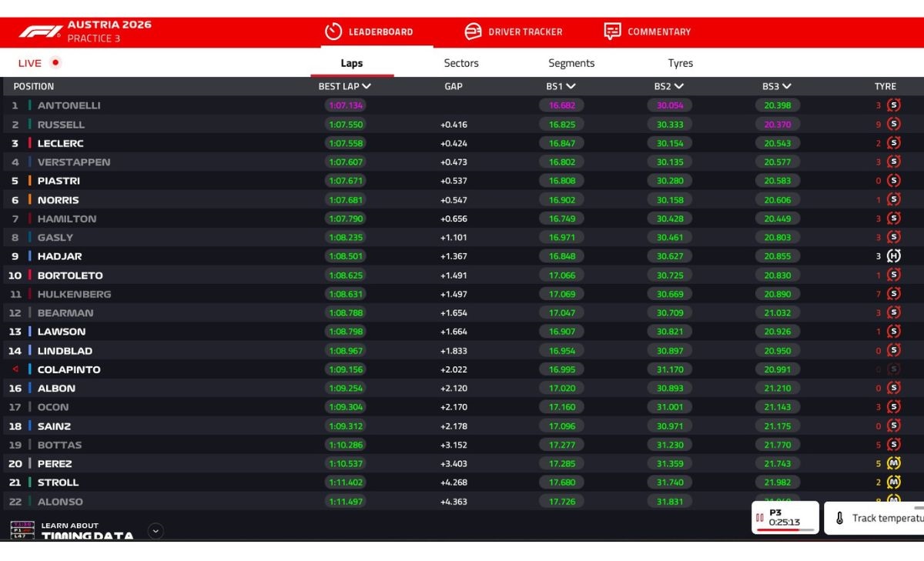Click the TYRE column header
Viewport: 924px width, 561px height.
pyautogui.click(x=885, y=86)
